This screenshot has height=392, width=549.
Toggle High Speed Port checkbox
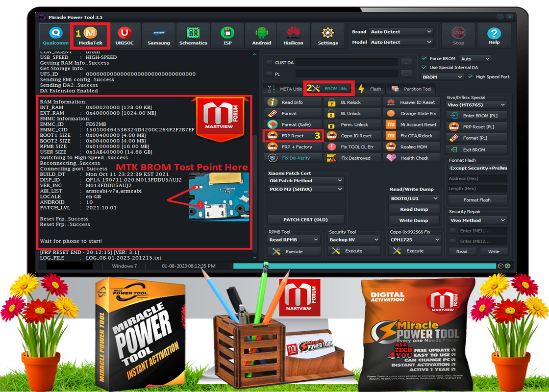point(471,76)
